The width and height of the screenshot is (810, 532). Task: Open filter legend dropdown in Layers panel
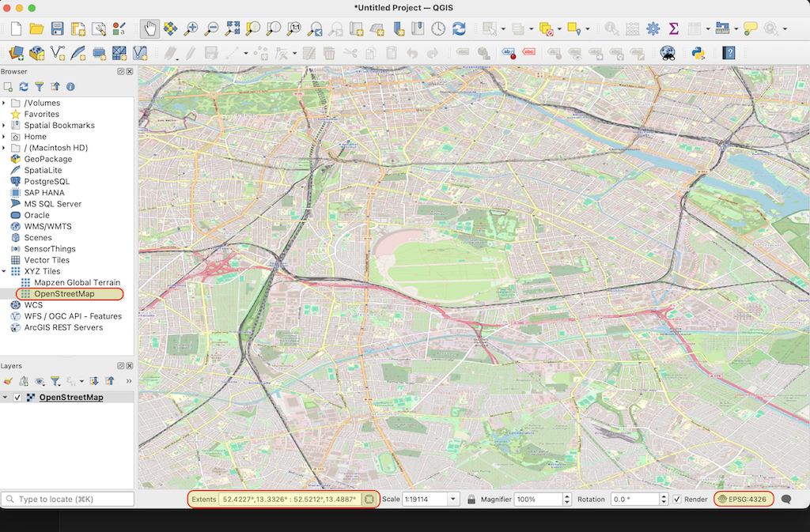tap(55, 381)
